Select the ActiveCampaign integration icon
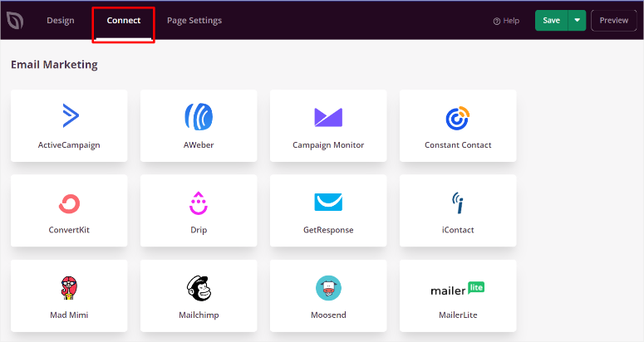Viewport: 644px width, 342px height. [x=69, y=116]
